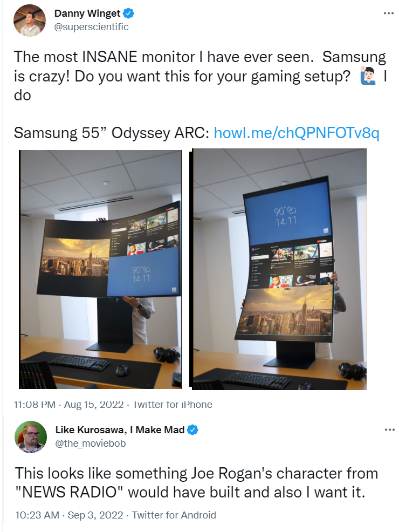Click the Samsung 55" Odyssey ARC tweet text
Image resolution: width=399 pixels, height=532 pixels.
point(112,133)
